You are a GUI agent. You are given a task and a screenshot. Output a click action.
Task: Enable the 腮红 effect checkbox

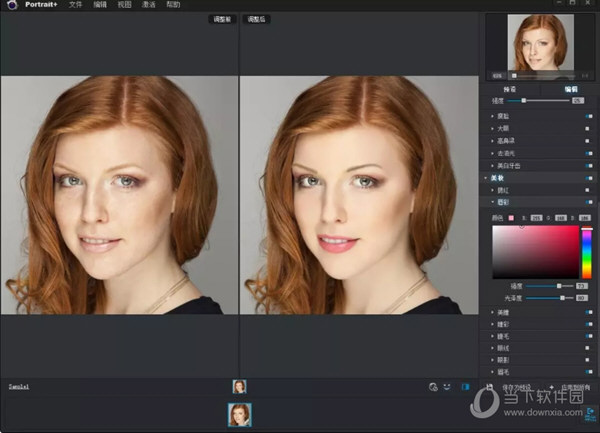click(x=587, y=190)
